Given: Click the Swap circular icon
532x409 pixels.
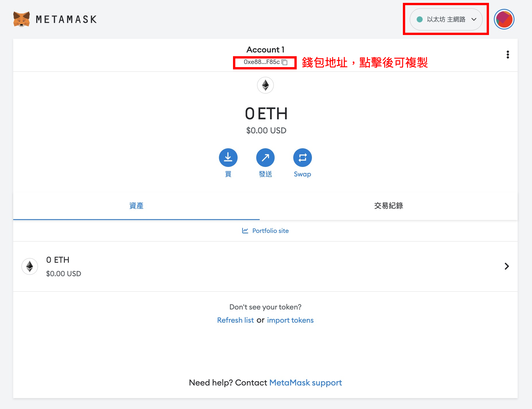Looking at the screenshot, I should click(x=302, y=157).
